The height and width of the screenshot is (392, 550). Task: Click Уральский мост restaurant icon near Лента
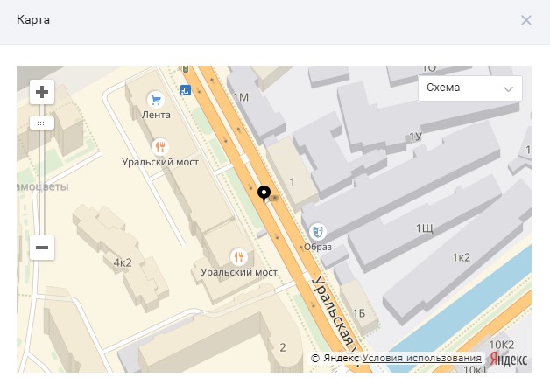tap(159, 146)
